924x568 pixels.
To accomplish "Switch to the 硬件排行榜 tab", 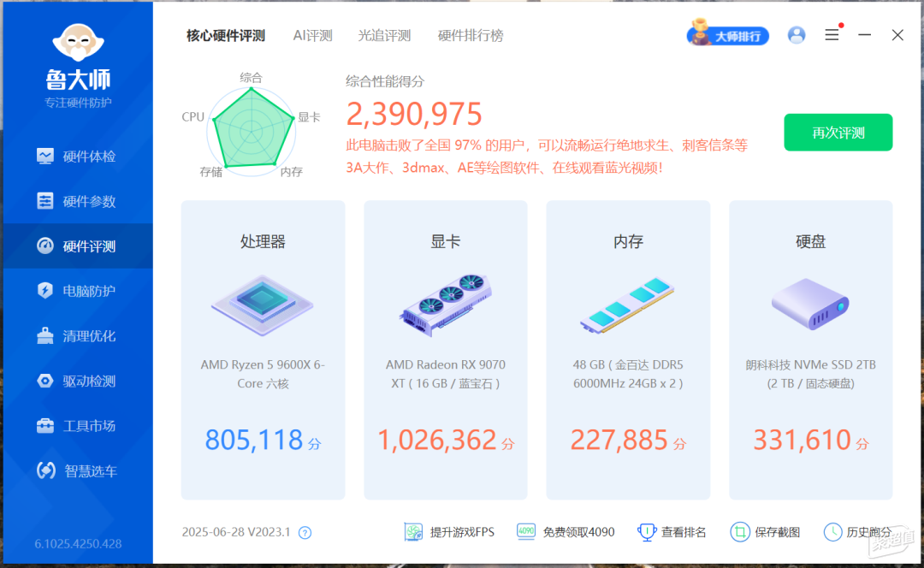I will (x=471, y=35).
